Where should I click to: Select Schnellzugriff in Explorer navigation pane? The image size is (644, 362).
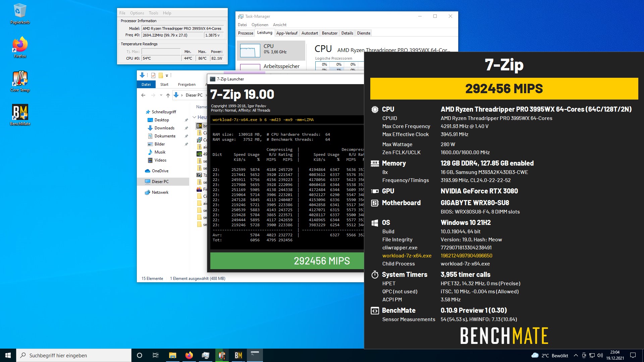pyautogui.click(x=164, y=112)
